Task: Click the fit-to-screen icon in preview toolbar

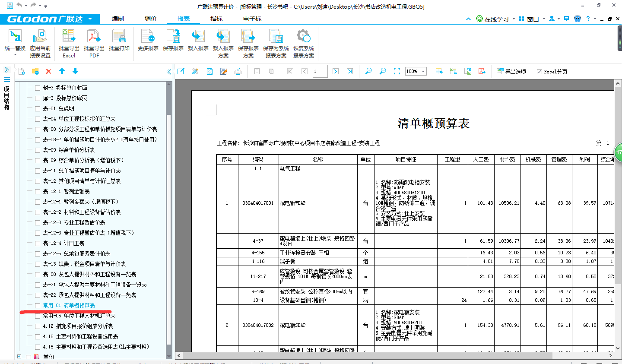Action: click(x=397, y=71)
